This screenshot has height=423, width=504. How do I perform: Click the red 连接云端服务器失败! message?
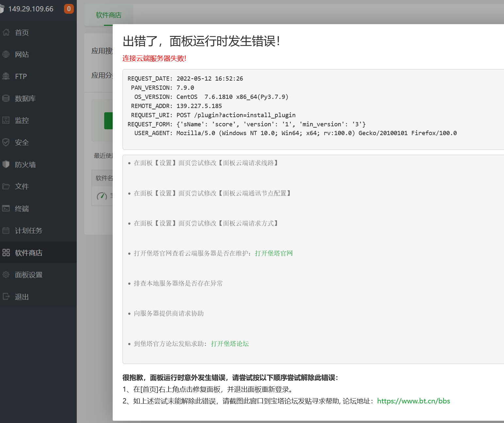[154, 58]
